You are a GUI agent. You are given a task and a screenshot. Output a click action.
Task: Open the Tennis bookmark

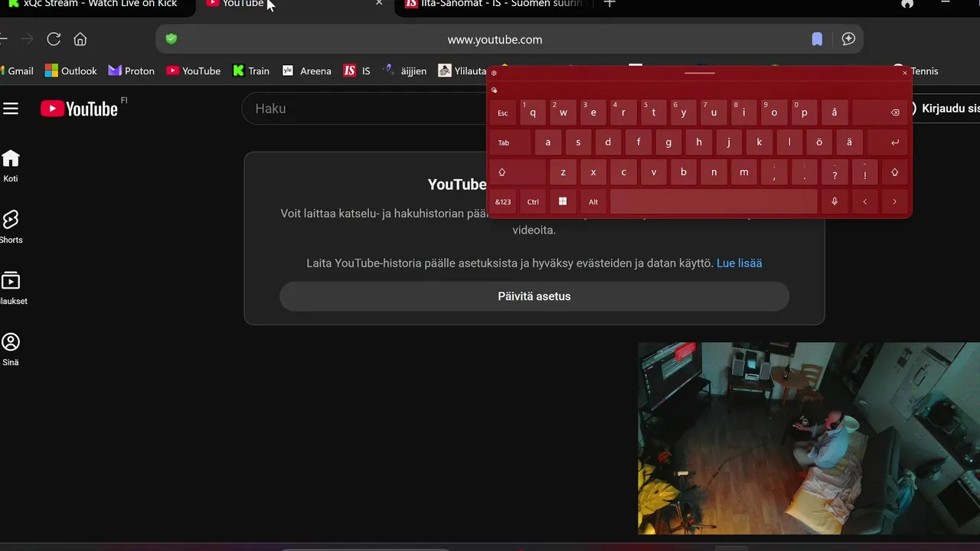(916, 70)
